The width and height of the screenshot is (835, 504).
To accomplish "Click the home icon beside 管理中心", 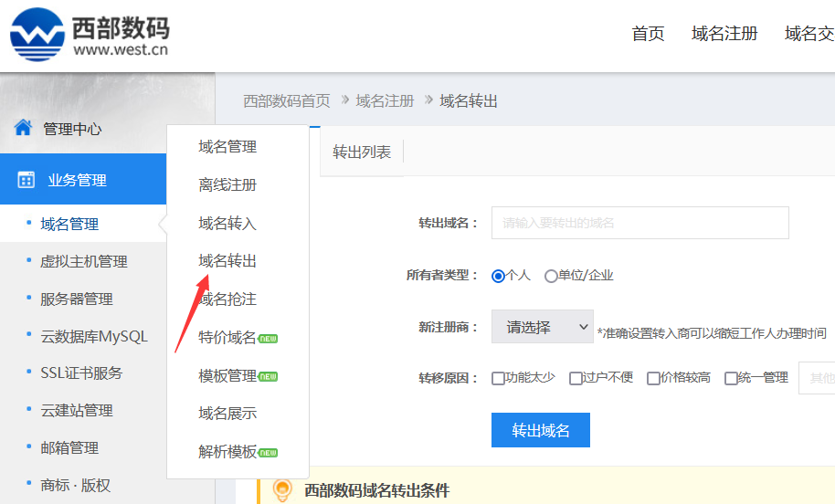I will [24, 128].
